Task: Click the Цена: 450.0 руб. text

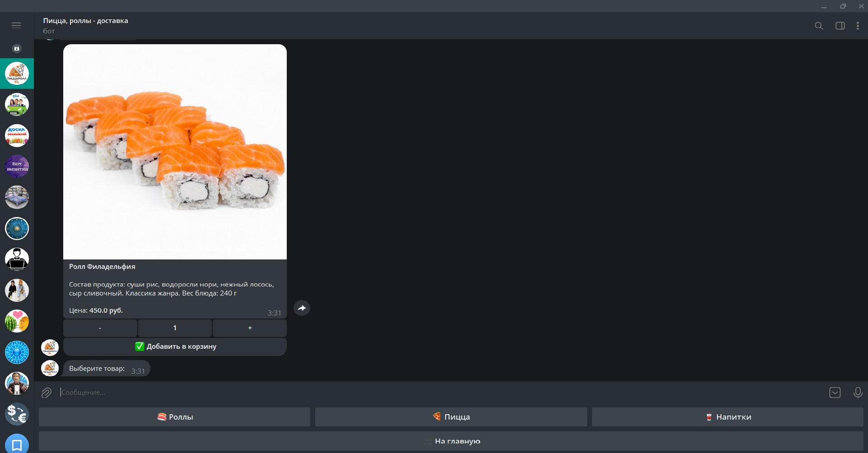Action: point(96,310)
